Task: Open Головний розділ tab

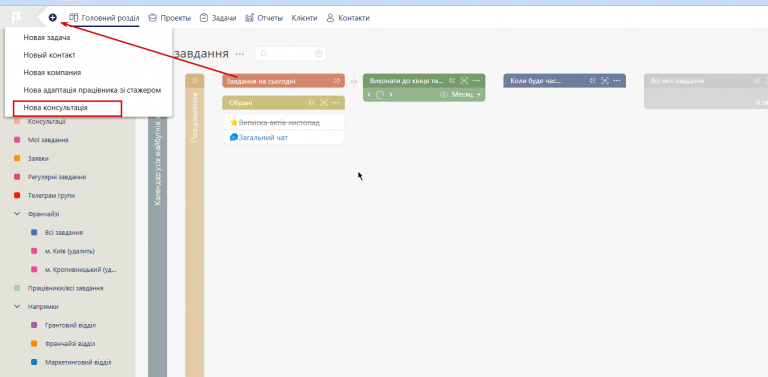Action: [x=104, y=18]
